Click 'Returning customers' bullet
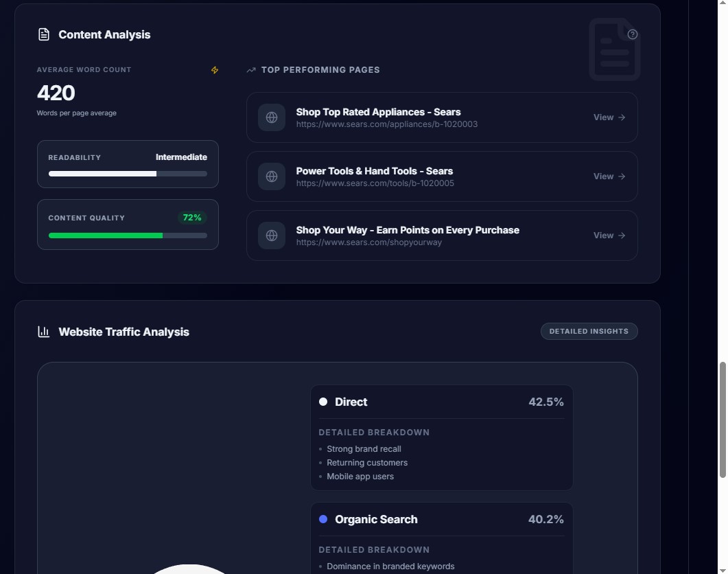The image size is (728, 574). (367, 463)
